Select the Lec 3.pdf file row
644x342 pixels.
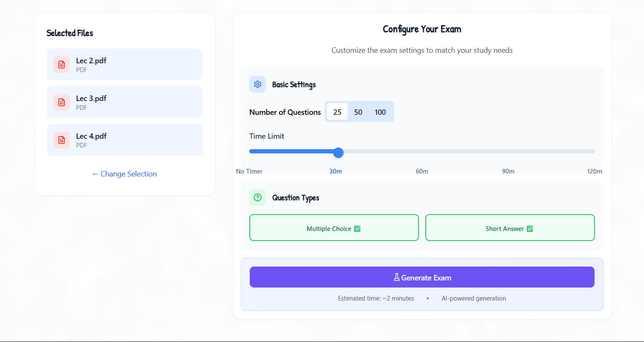[124, 102]
